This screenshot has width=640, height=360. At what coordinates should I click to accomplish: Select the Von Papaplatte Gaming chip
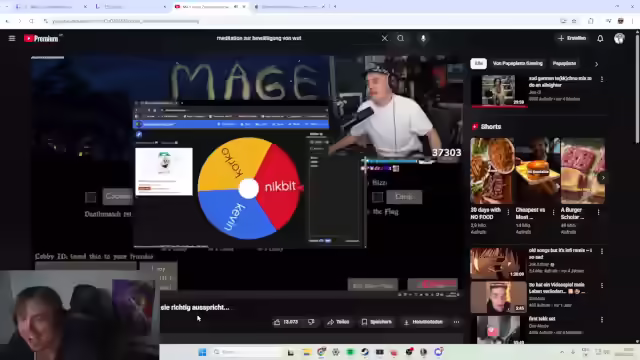click(518, 64)
